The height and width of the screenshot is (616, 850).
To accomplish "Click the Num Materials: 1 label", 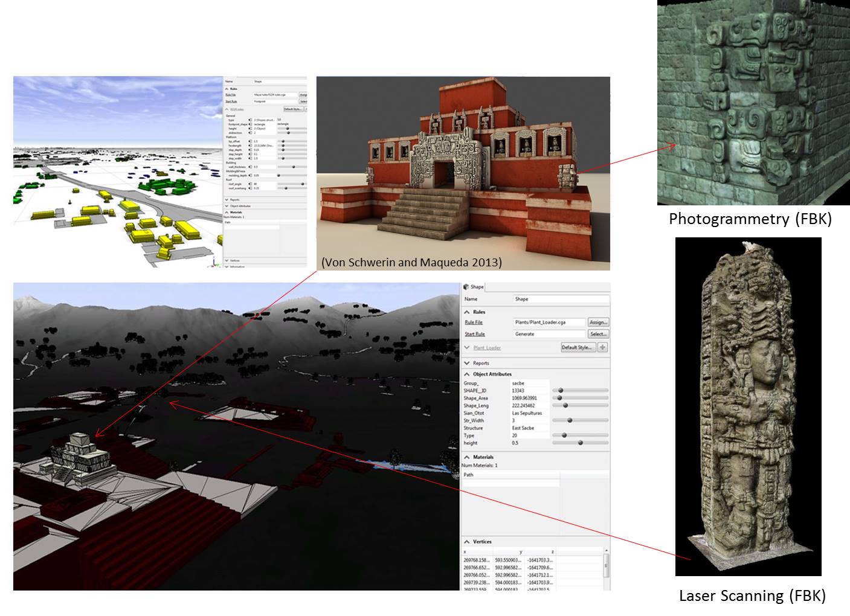I will coord(480,465).
